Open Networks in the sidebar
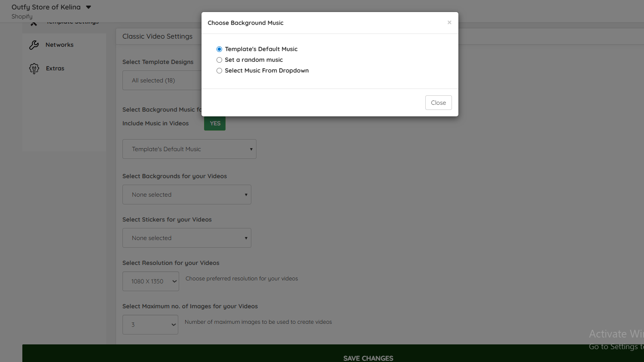The height and width of the screenshot is (362, 644). pyautogui.click(x=59, y=45)
